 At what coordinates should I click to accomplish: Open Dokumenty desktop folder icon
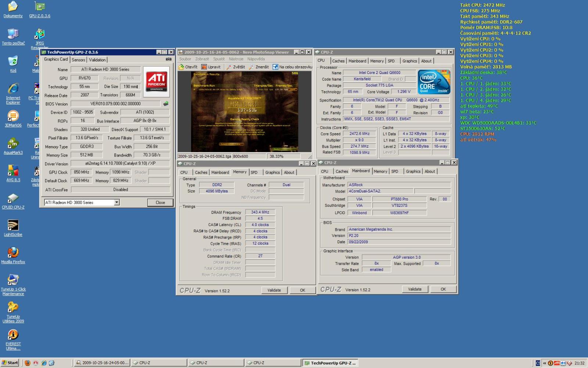(13, 9)
